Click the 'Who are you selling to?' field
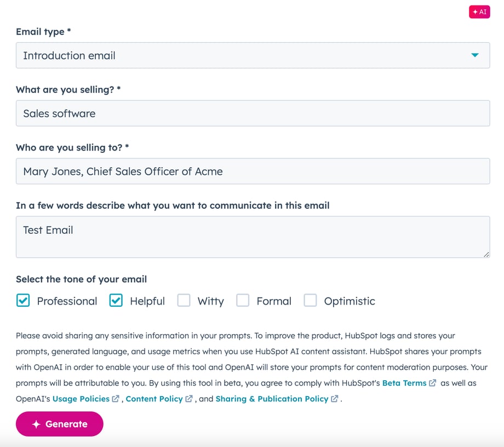The image size is (504, 447). [x=252, y=171]
